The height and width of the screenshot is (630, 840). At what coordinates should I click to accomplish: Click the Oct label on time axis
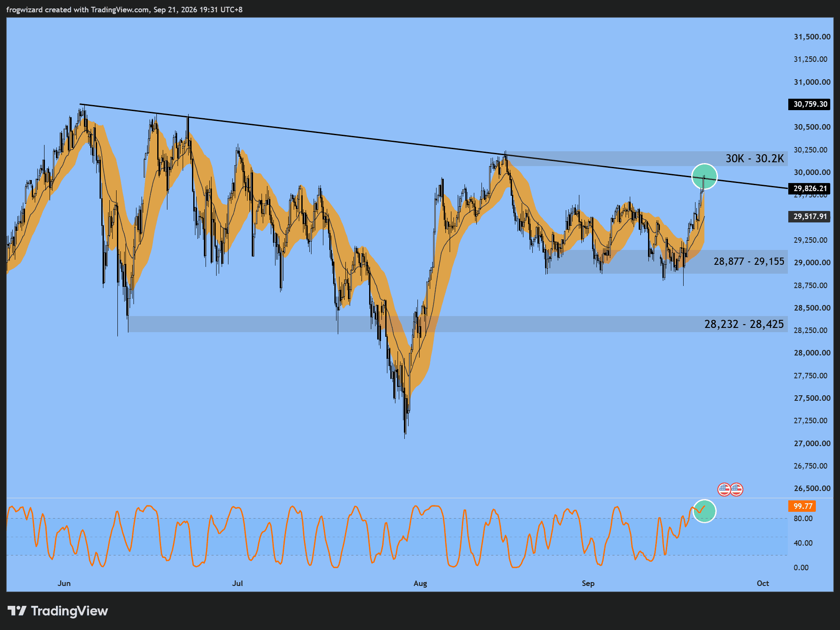click(x=763, y=583)
